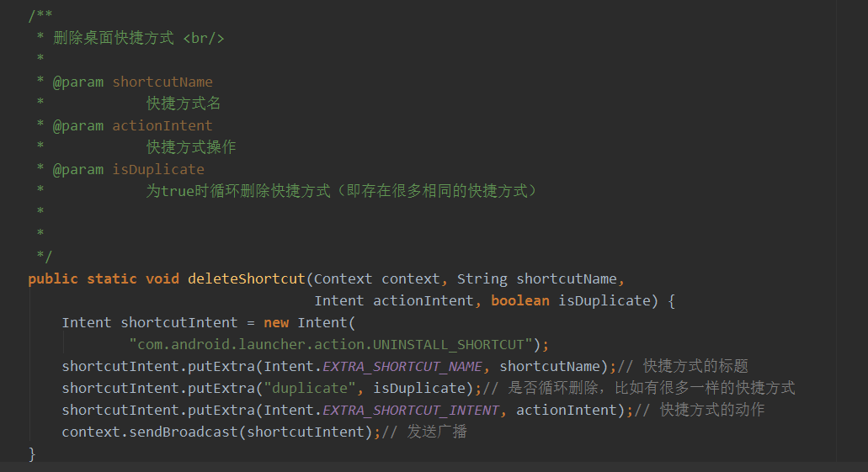Click the 'public' keyword in method signature
This screenshot has width=868, height=472.
52,278
